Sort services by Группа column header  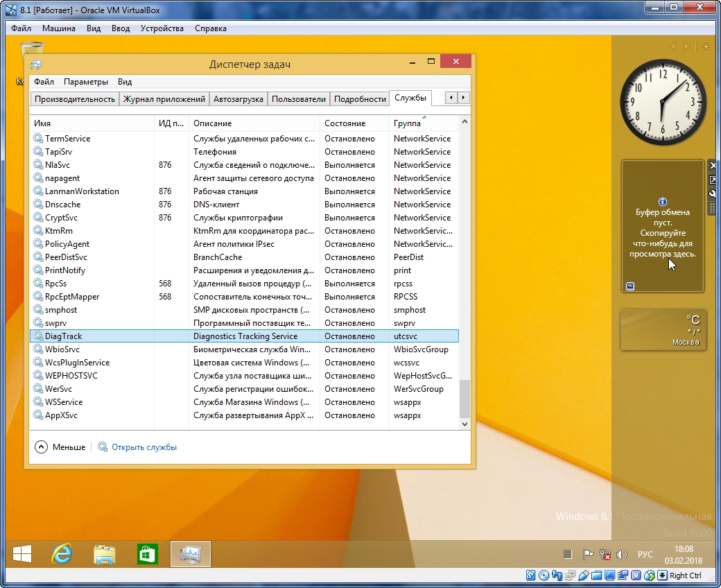point(424,123)
